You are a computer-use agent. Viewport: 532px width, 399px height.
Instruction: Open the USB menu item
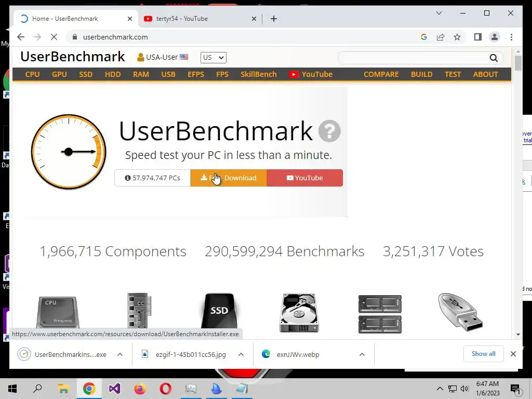168,74
